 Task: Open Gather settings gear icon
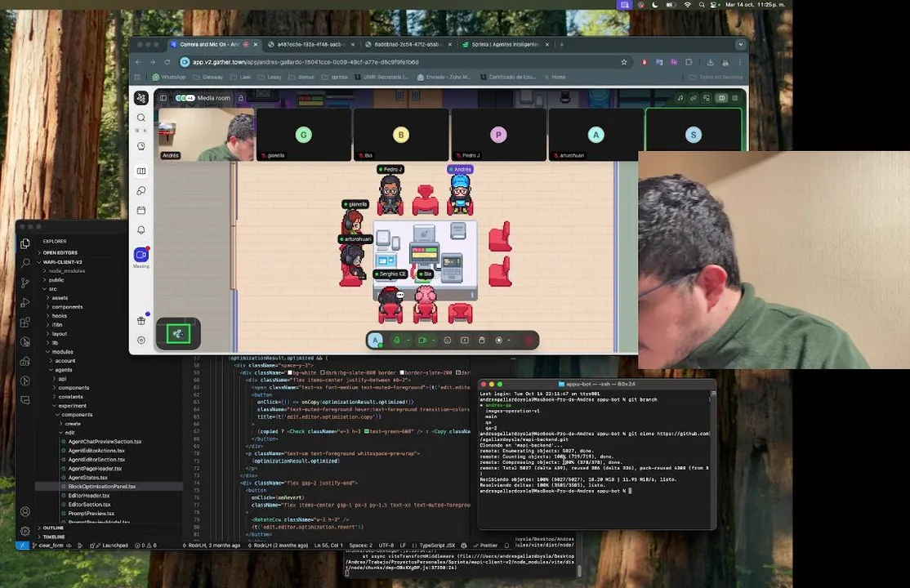pos(141,341)
